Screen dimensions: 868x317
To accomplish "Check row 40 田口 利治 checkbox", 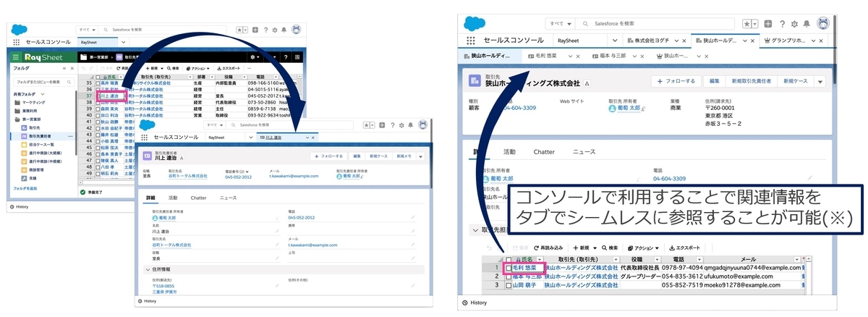I will (x=99, y=115).
